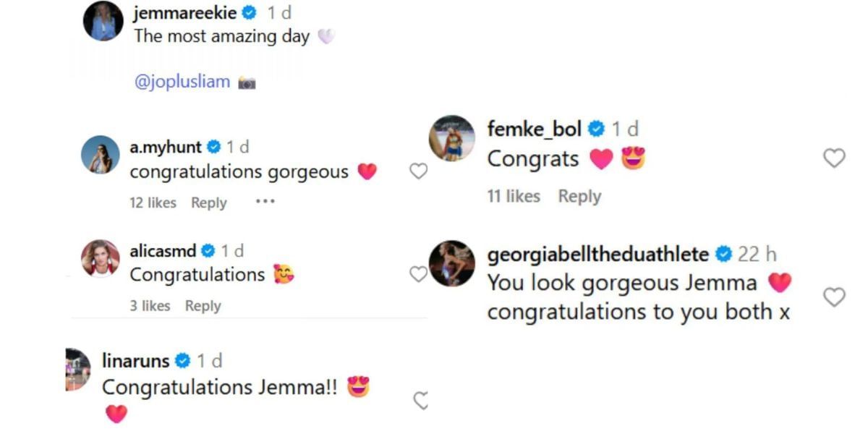Open femke_bol profile avatar

click(x=452, y=137)
